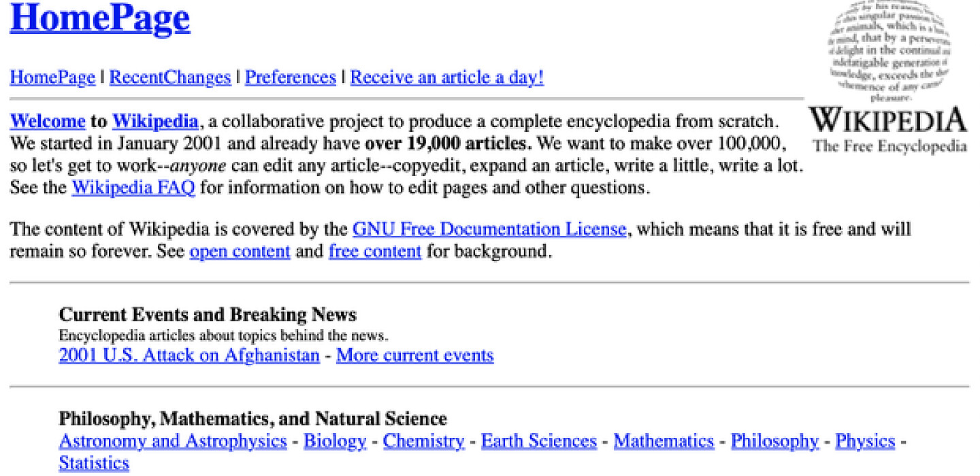
Task: Open the bold Wikipedia link
Action: click(x=155, y=122)
